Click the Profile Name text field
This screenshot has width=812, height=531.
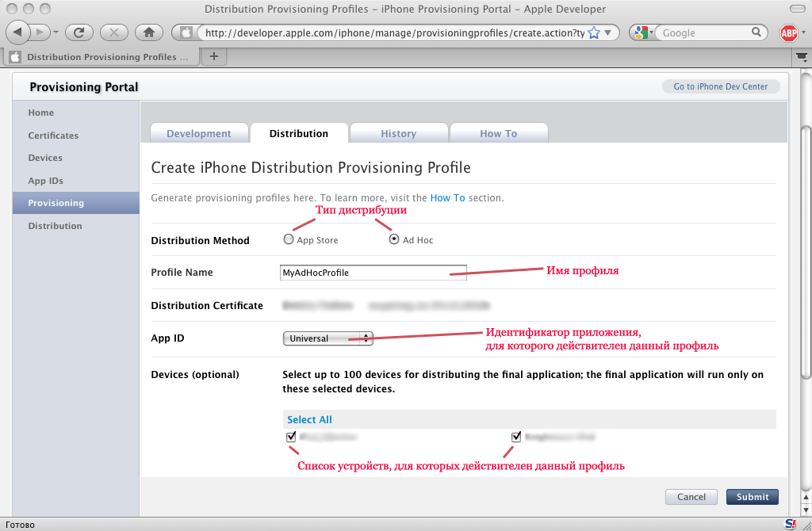pos(373,273)
